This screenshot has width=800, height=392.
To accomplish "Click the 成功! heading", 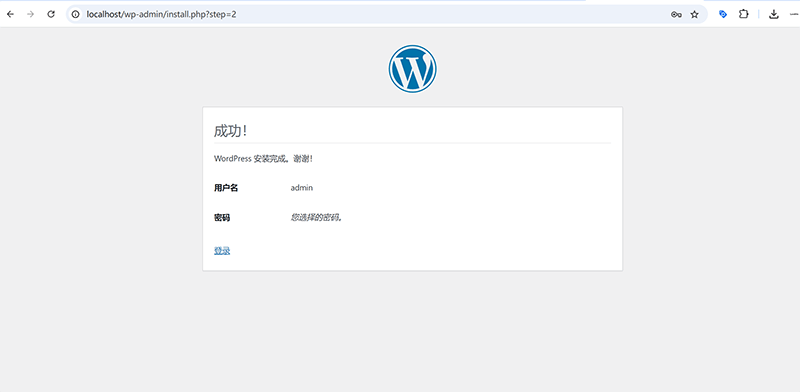I will pyautogui.click(x=231, y=131).
